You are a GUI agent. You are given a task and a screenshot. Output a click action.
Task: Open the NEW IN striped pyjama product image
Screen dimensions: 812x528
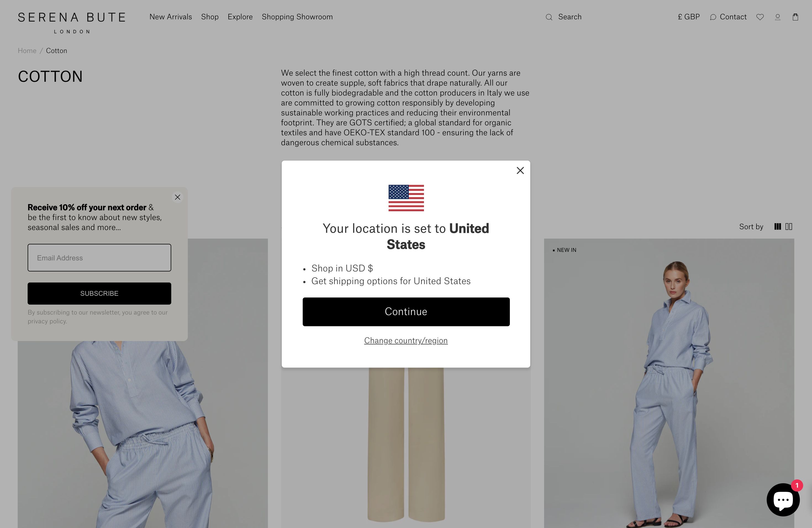pos(669,383)
